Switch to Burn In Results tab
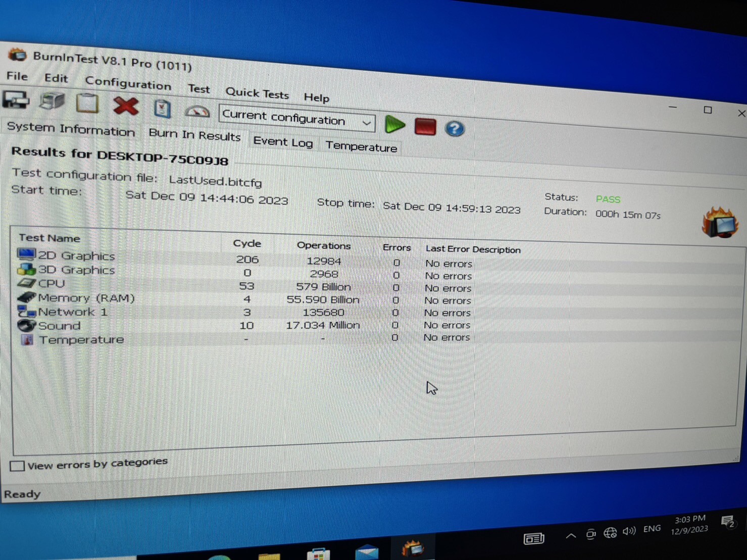This screenshot has height=560, width=747. pos(194,134)
